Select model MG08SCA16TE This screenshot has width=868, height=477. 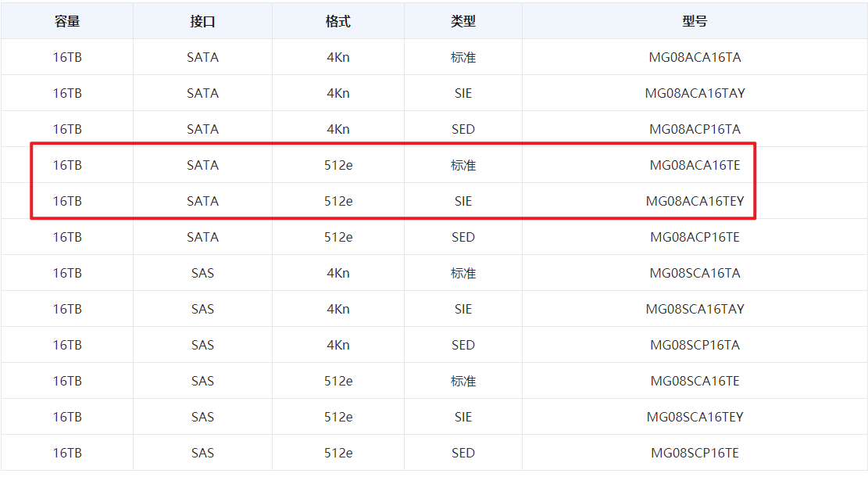tap(695, 381)
